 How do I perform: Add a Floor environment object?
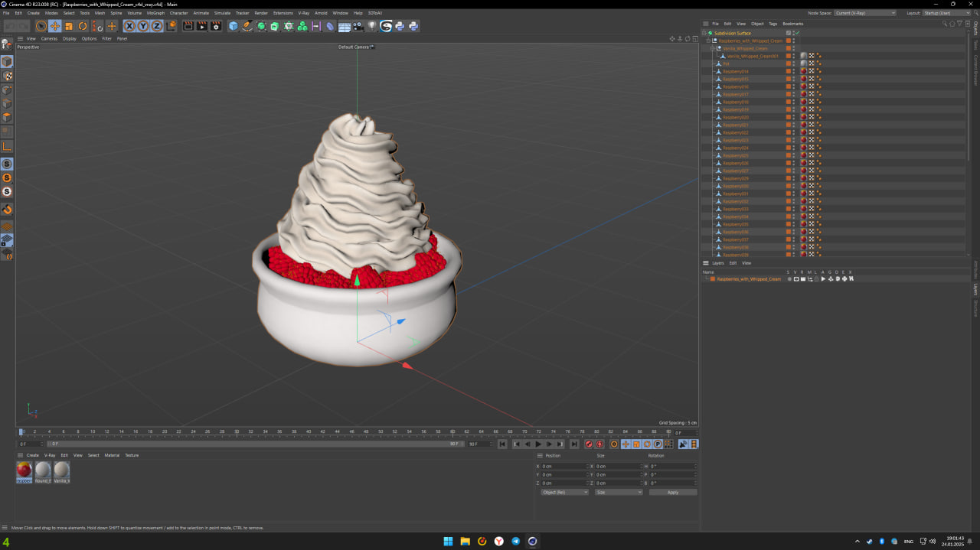[x=345, y=26]
